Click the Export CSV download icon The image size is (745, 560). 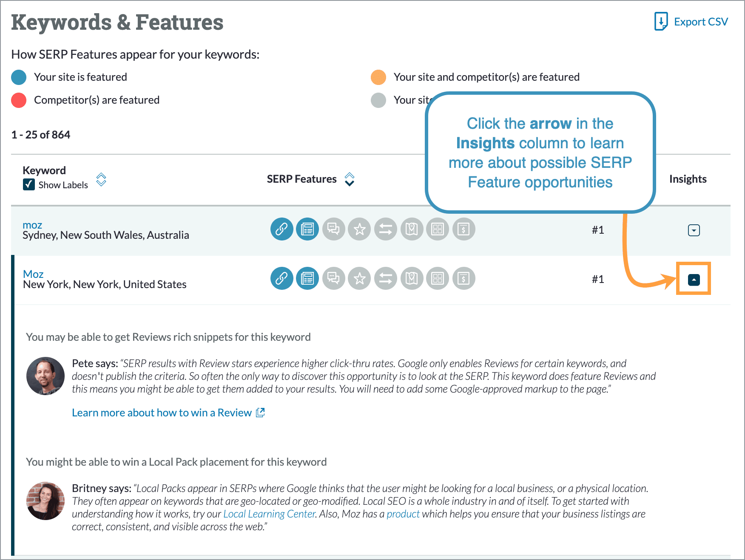[x=661, y=21]
